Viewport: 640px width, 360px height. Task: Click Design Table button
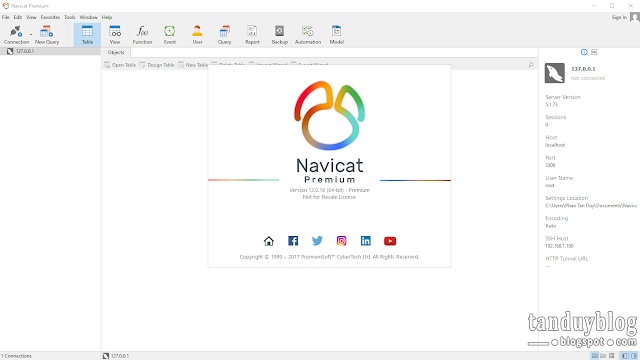(x=157, y=65)
